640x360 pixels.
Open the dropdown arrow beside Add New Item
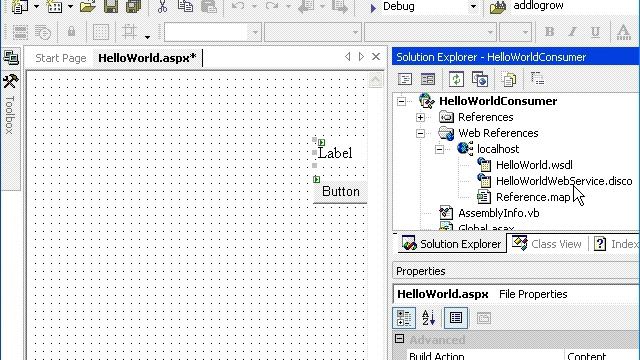pyautogui.click(x=70, y=7)
